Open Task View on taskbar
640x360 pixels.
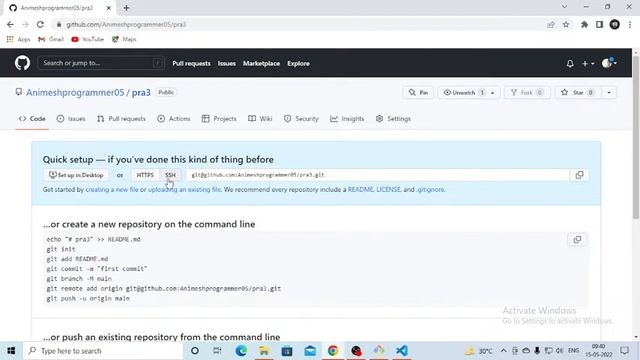[x=217, y=351]
